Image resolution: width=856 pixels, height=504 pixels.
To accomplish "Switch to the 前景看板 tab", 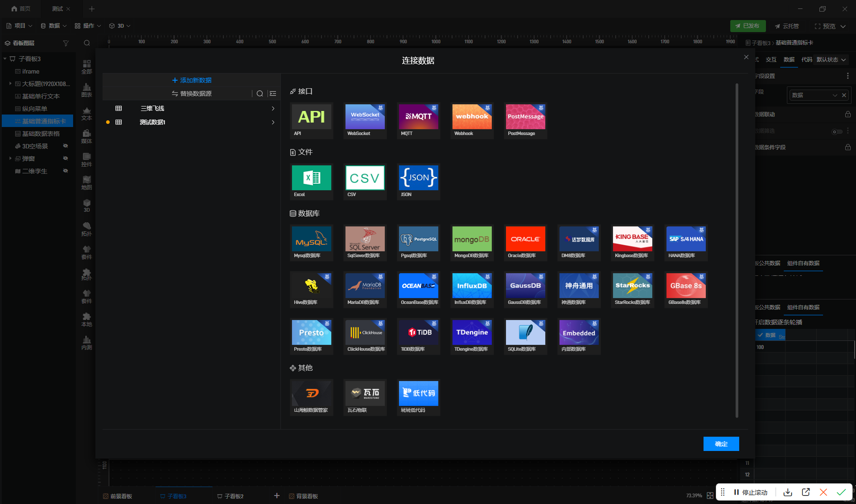I will [x=118, y=496].
